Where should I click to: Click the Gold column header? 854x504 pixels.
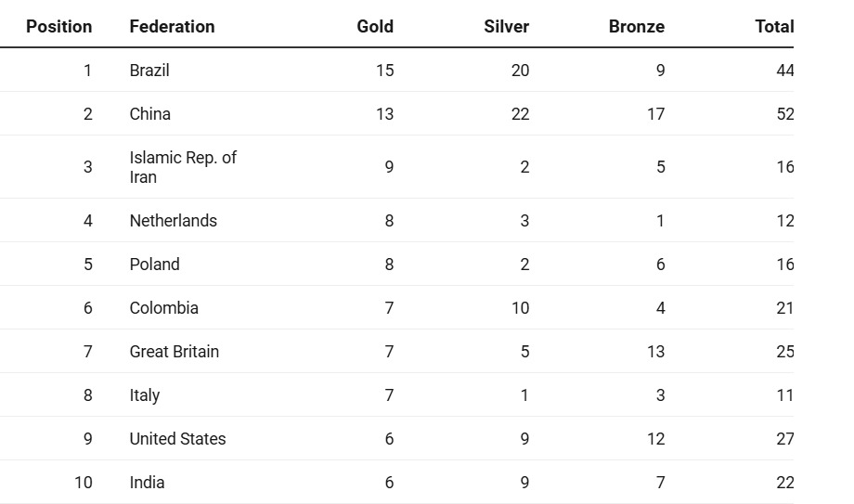tap(375, 27)
